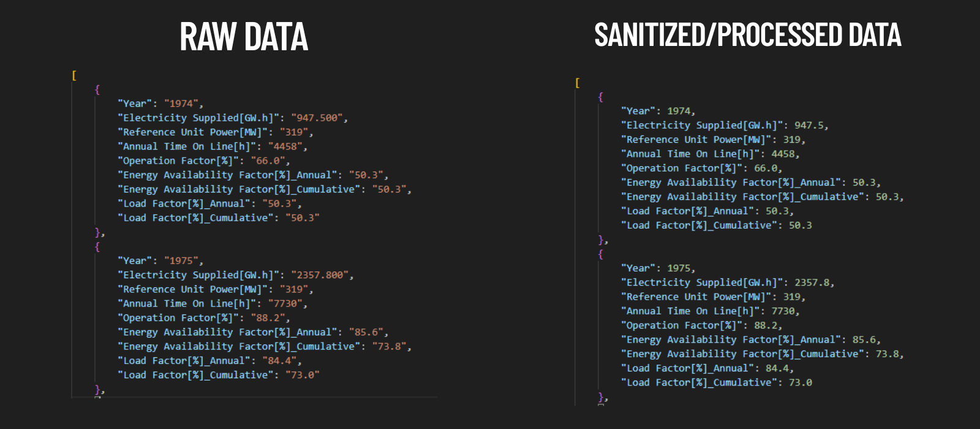
Task: Select raw Operation Factor value "66.0"
Action: tap(268, 161)
